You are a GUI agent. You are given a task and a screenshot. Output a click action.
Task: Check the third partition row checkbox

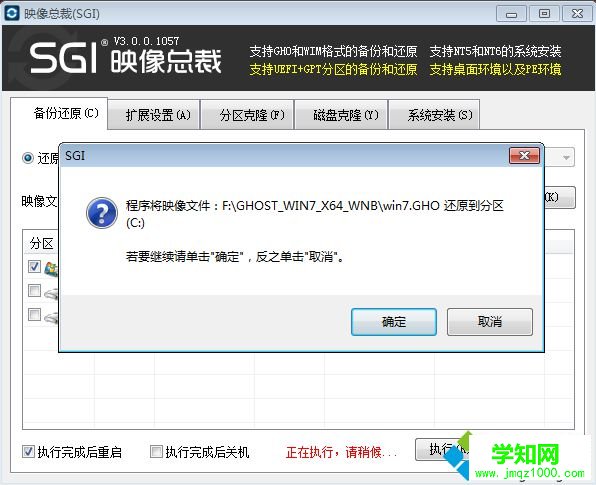[x=34, y=314]
